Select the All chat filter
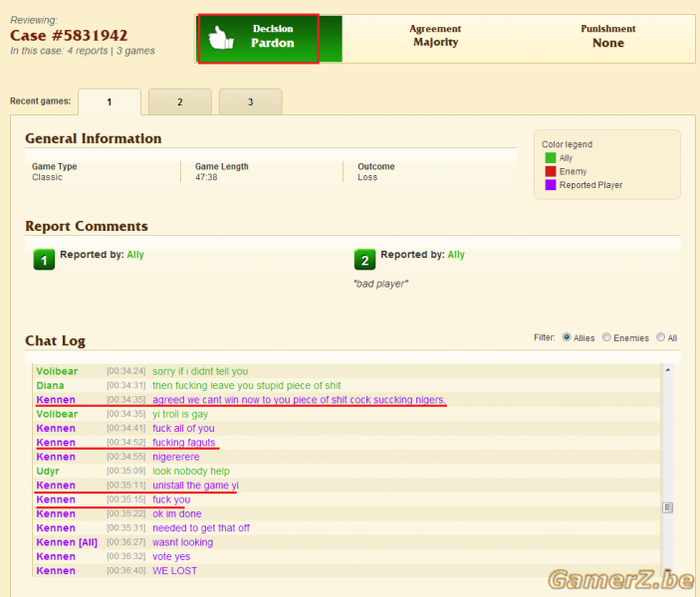This screenshot has width=700, height=597. [660, 337]
